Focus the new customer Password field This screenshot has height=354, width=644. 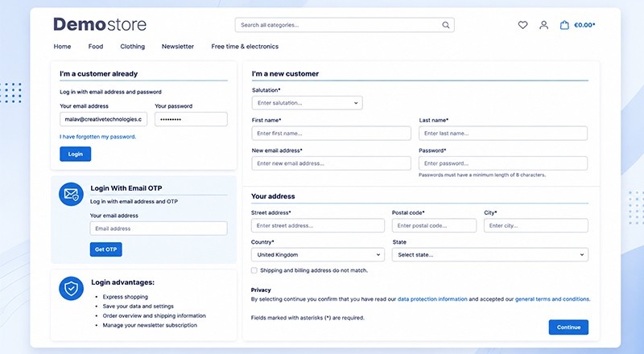[503, 163]
